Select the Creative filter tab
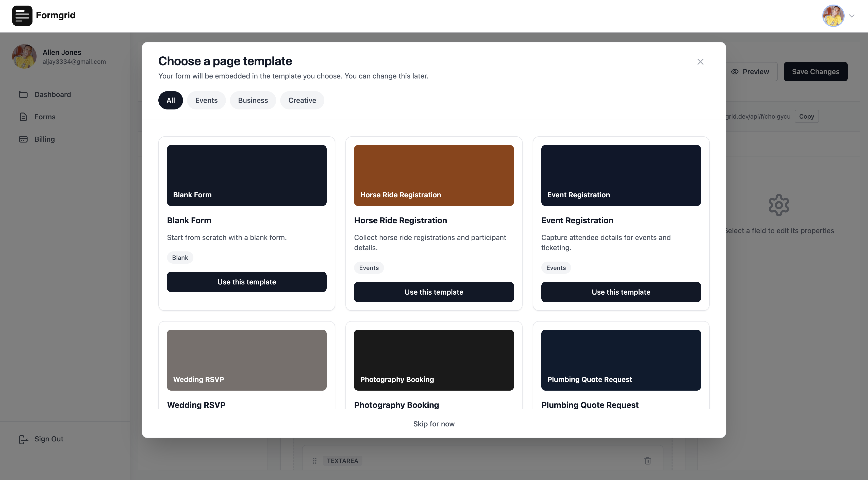The height and width of the screenshot is (480, 868). (302, 101)
